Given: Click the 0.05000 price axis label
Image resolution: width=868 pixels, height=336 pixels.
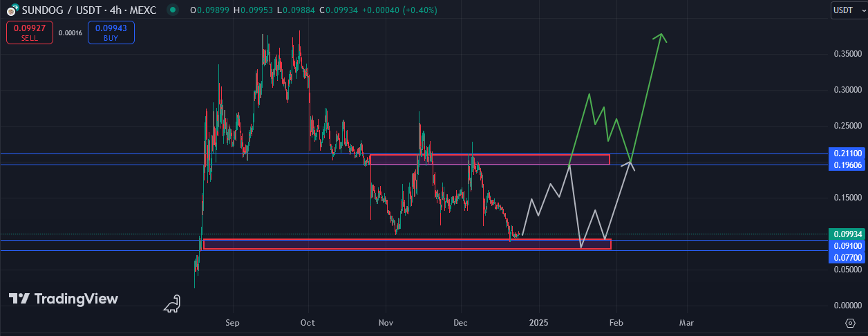Looking at the screenshot, I should pos(847,270).
